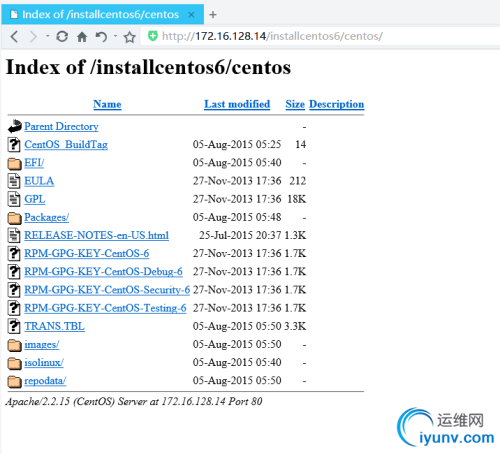Click the folder icon next to Packages/
The image size is (500, 454).
pyautogui.click(x=14, y=218)
